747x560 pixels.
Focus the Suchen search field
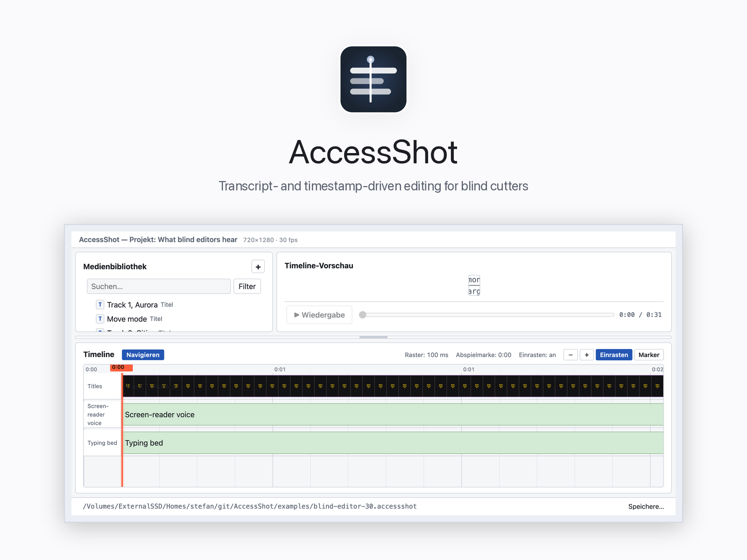pos(159,287)
